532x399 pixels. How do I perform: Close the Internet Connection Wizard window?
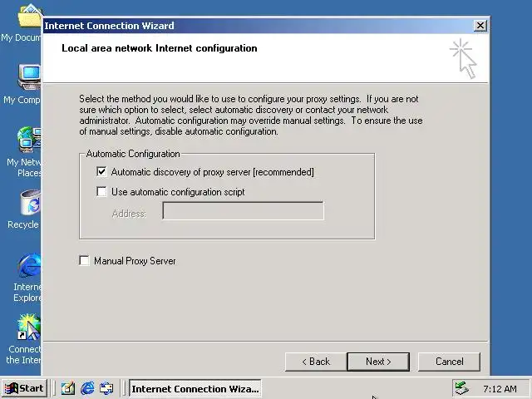480,26
